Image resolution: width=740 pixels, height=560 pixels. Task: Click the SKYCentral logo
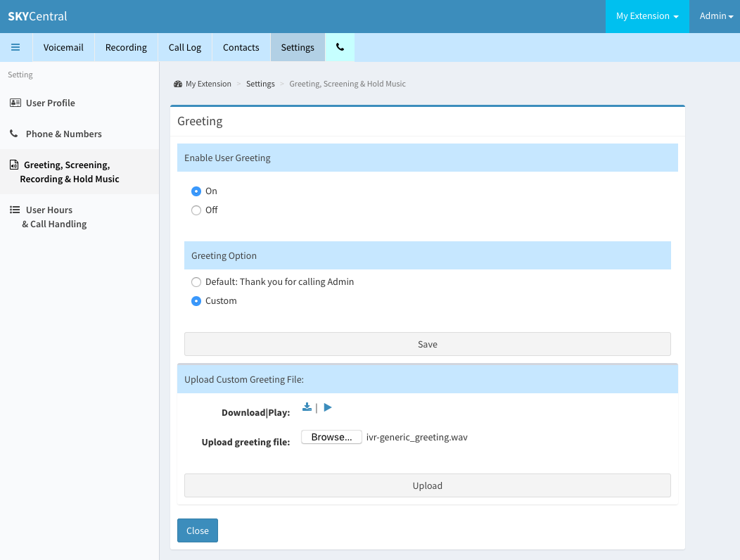click(37, 16)
